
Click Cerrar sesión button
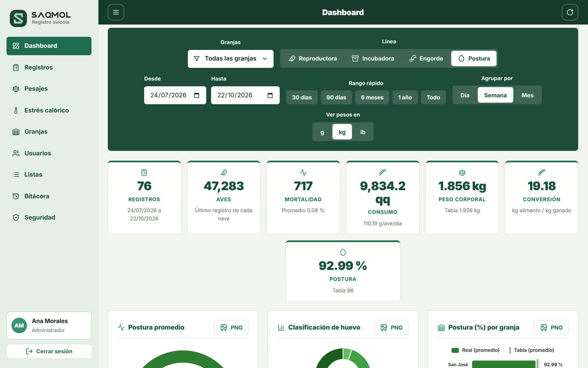tap(49, 351)
